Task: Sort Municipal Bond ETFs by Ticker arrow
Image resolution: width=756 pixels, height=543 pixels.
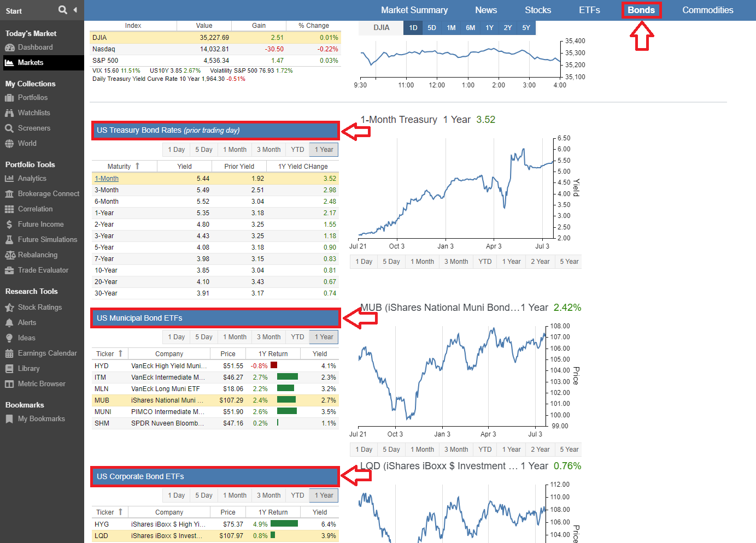Action: [x=120, y=353]
